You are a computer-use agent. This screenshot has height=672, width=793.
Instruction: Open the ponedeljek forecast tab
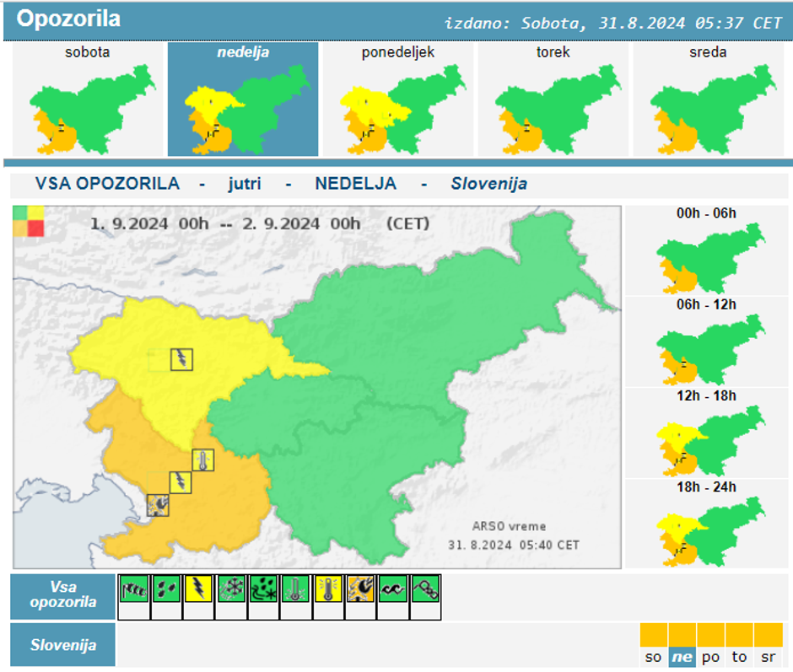[x=398, y=99]
